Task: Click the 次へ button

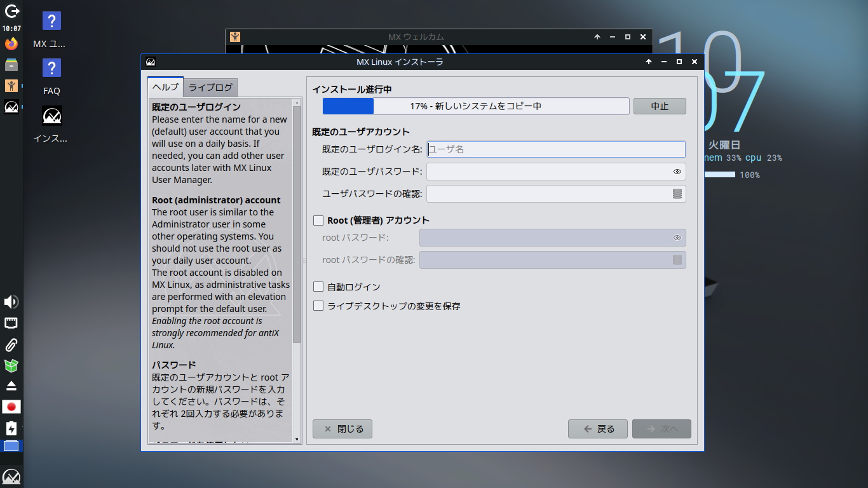Action: point(661,429)
